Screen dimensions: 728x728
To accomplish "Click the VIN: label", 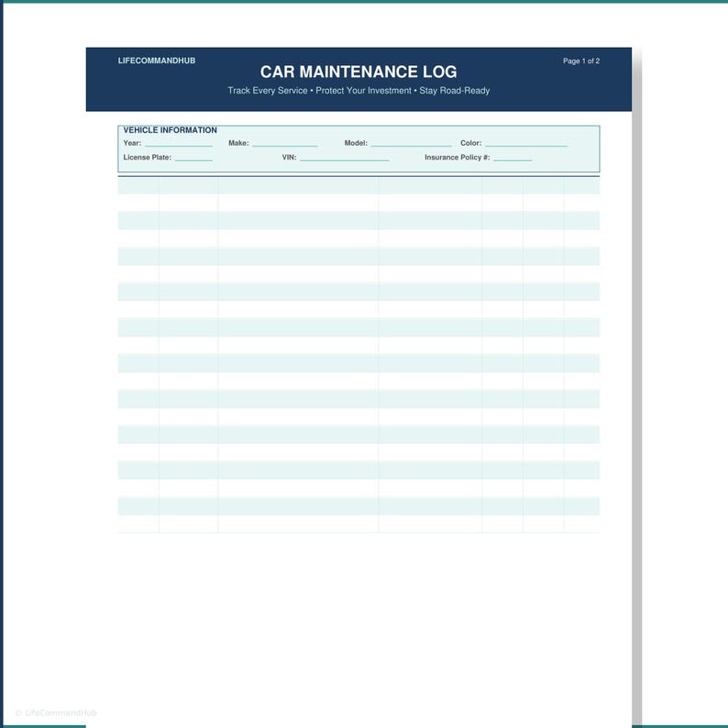I will coord(289,158).
